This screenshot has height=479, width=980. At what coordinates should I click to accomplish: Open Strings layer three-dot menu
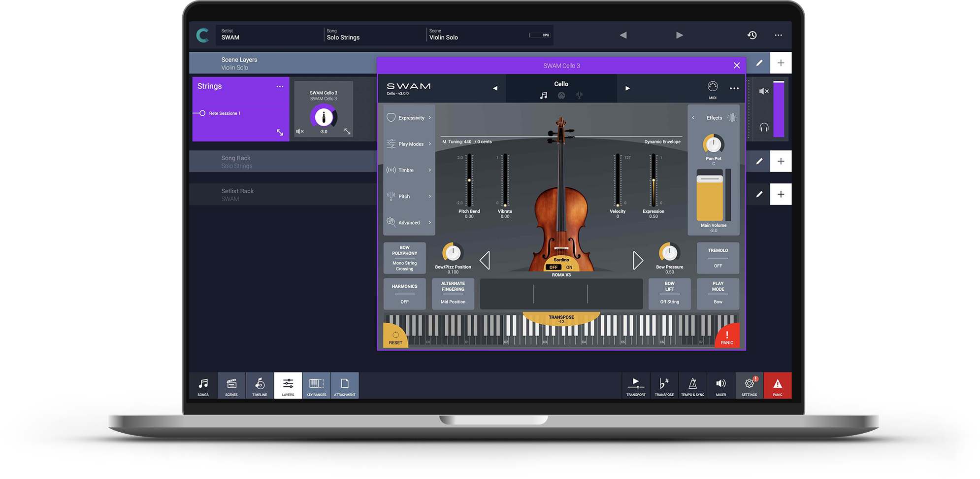click(280, 86)
